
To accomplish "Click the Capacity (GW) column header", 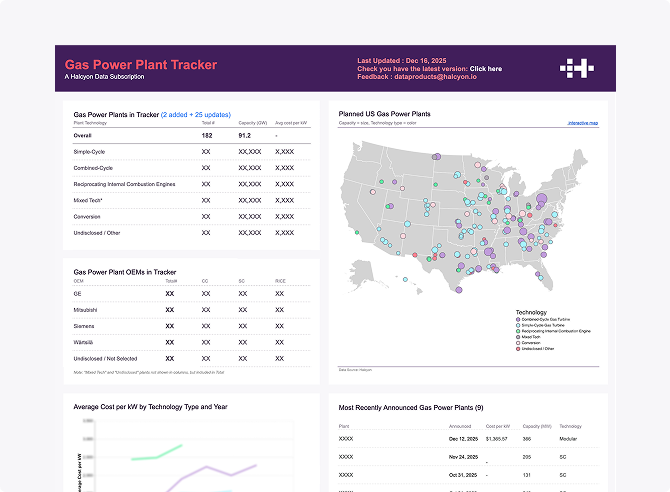I will pos(252,123).
